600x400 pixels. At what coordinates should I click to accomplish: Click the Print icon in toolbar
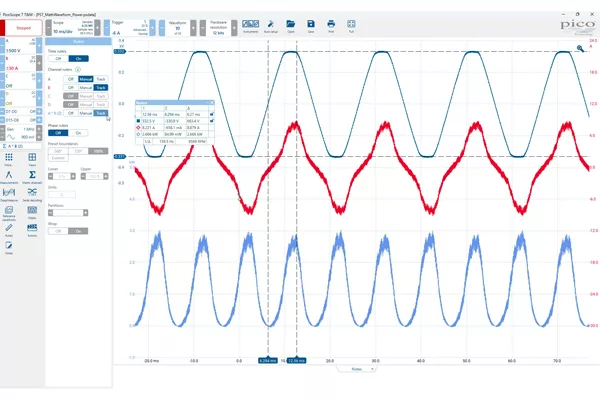(x=331, y=26)
